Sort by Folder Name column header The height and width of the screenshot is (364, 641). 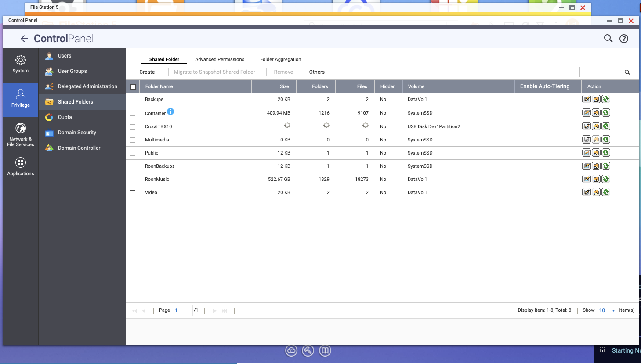pyautogui.click(x=195, y=86)
